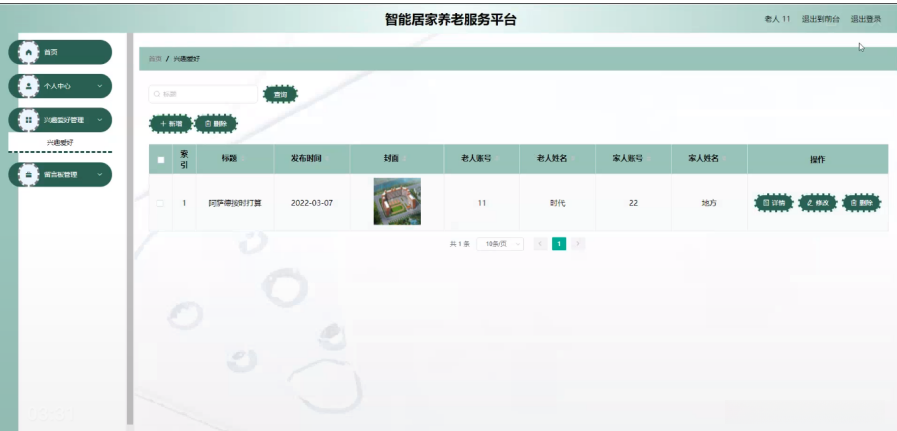Click the grid icon for 兴趣爱好管理
897x431 pixels.
point(29,120)
